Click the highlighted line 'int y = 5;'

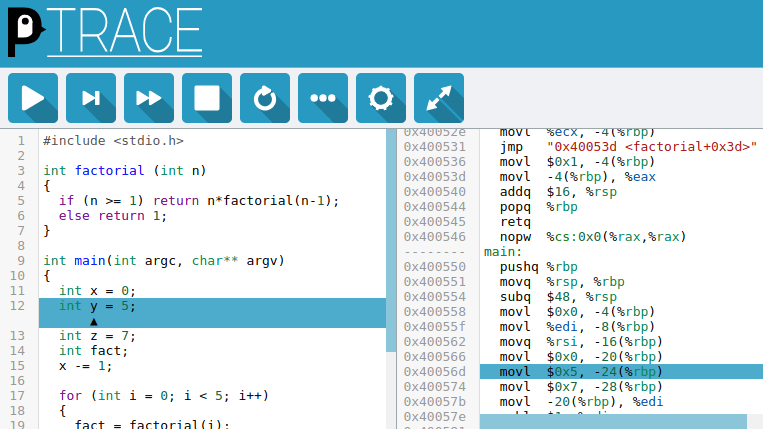(98, 306)
